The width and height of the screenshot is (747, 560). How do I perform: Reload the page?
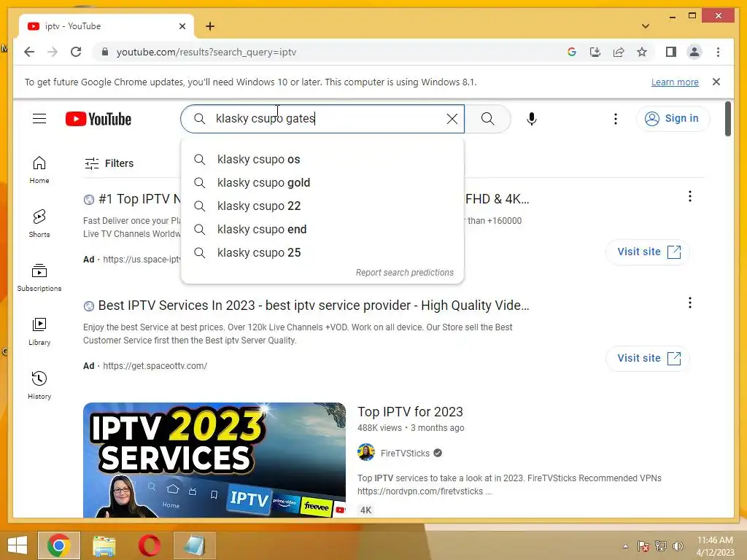coord(76,52)
